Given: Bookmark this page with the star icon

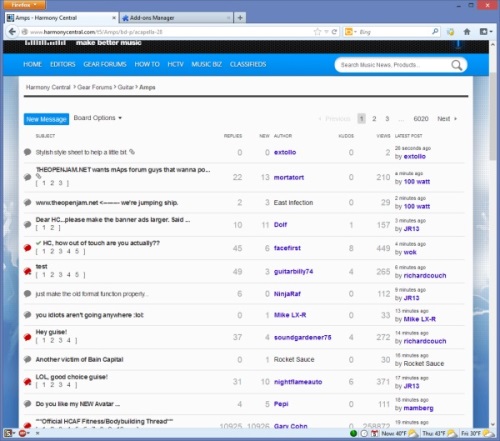Looking at the screenshot, I should point(317,32).
